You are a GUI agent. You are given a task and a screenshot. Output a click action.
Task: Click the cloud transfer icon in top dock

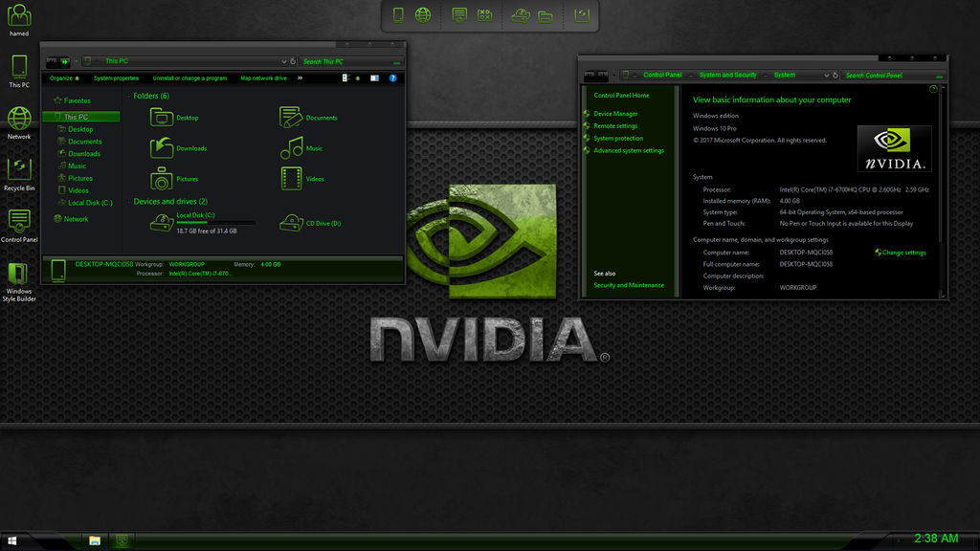coord(523,16)
